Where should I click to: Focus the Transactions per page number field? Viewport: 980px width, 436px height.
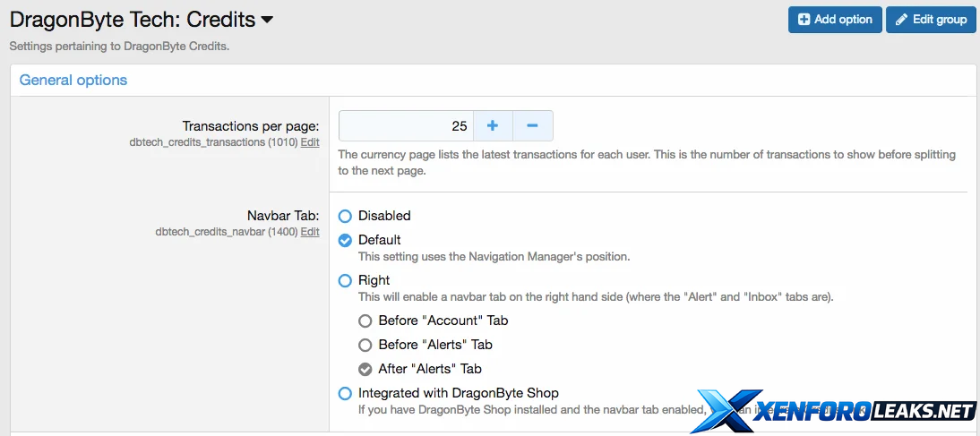[x=406, y=126]
